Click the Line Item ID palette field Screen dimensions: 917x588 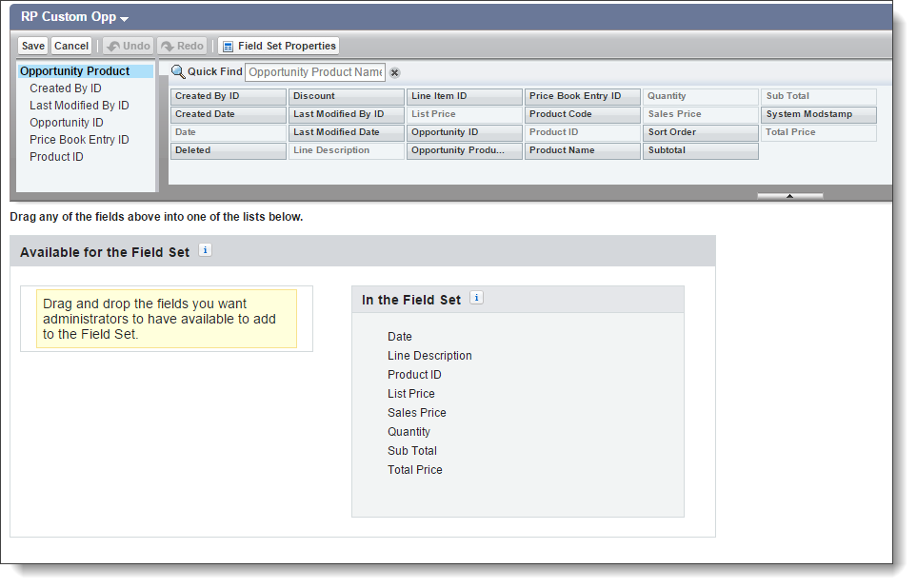point(465,96)
